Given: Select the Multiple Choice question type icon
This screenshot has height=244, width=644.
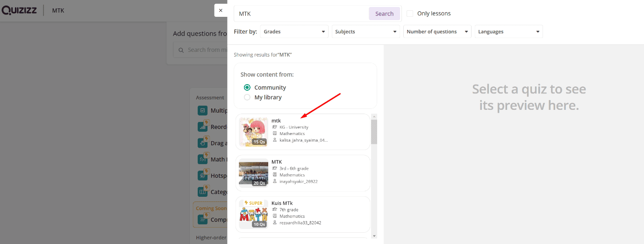Looking at the screenshot, I should 202,111.
